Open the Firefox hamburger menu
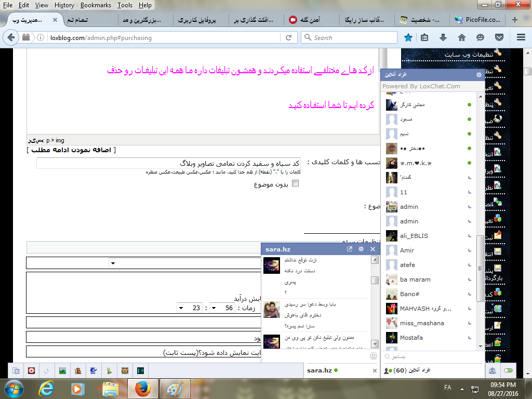This screenshot has height=399, width=532. point(521,37)
